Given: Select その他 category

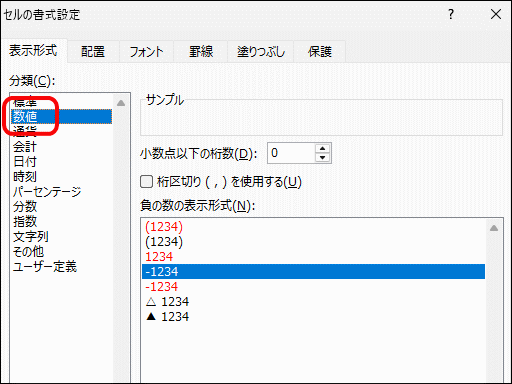Looking at the screenshot, I should [61, 252].
